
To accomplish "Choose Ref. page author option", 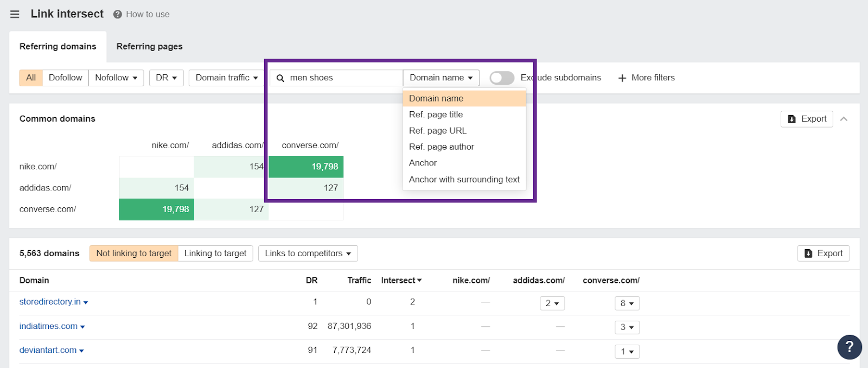I will coord(464,147).
